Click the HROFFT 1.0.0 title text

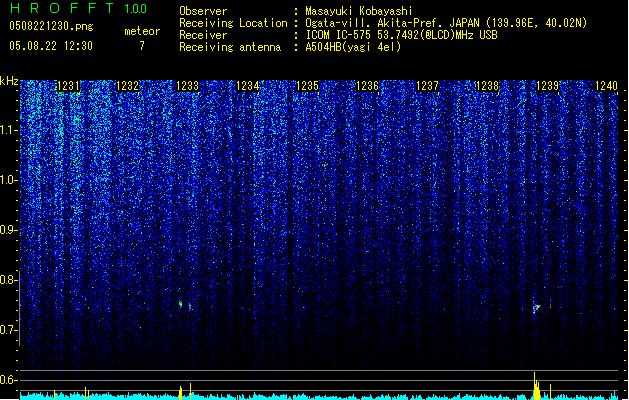tap(79, 8)
